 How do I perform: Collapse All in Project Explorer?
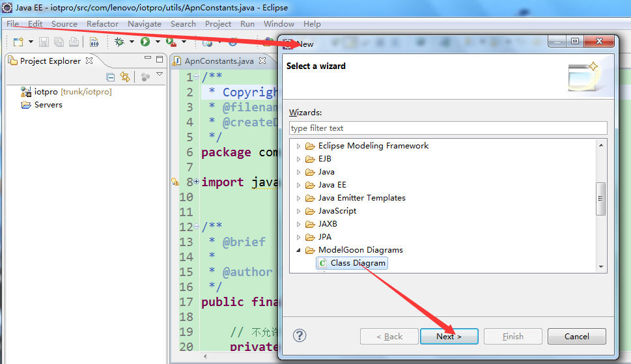[111, 77]
